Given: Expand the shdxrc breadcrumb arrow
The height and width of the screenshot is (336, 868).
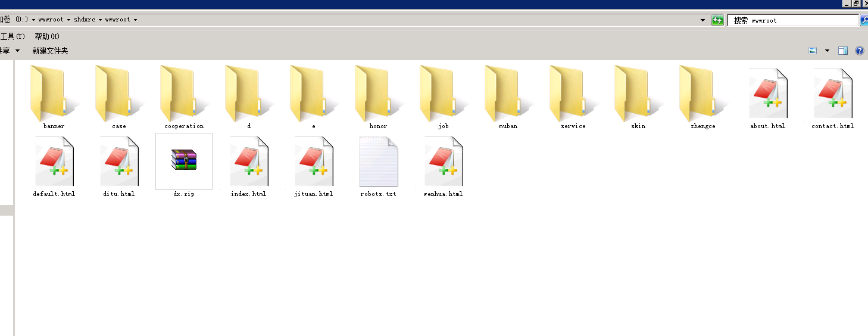Looking at the screenshot, I should [x=101, y=20].
